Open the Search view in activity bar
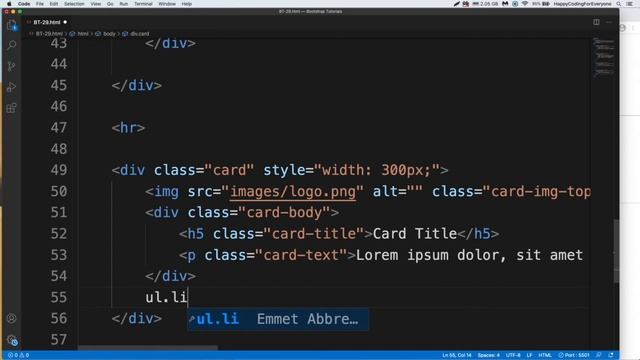640x360 pixels. coord(11,45)
